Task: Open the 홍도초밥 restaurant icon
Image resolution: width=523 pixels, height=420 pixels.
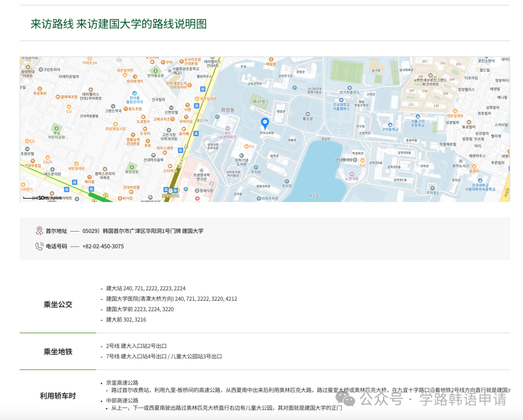Action: [126, 109]
